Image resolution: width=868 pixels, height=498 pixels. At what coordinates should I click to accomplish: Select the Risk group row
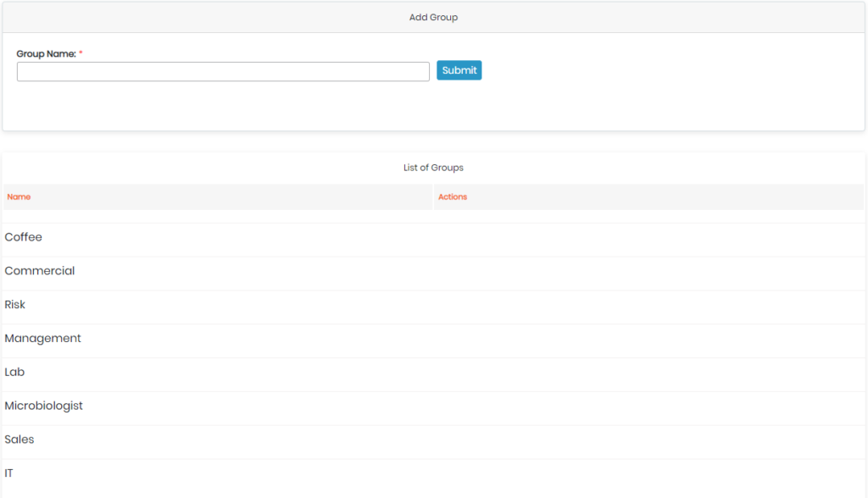tap(433, 307)
